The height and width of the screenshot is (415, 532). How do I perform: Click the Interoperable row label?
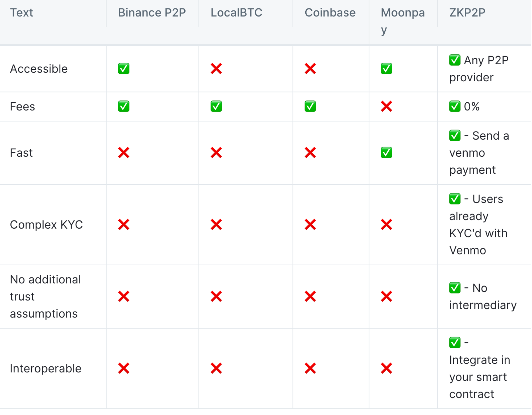[x=45, y=368]
